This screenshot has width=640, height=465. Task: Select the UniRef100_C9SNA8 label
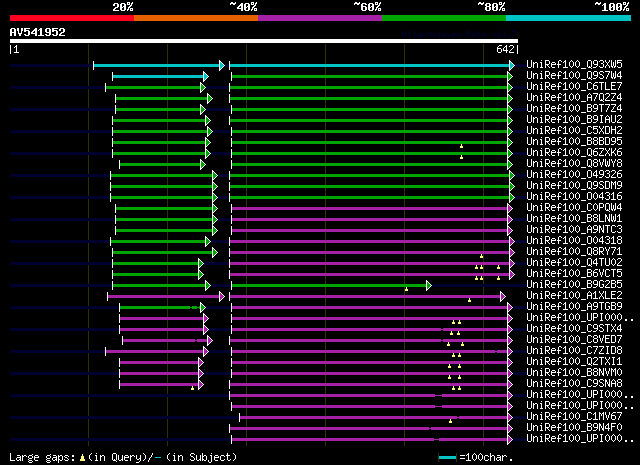click(x=574, y=384)
